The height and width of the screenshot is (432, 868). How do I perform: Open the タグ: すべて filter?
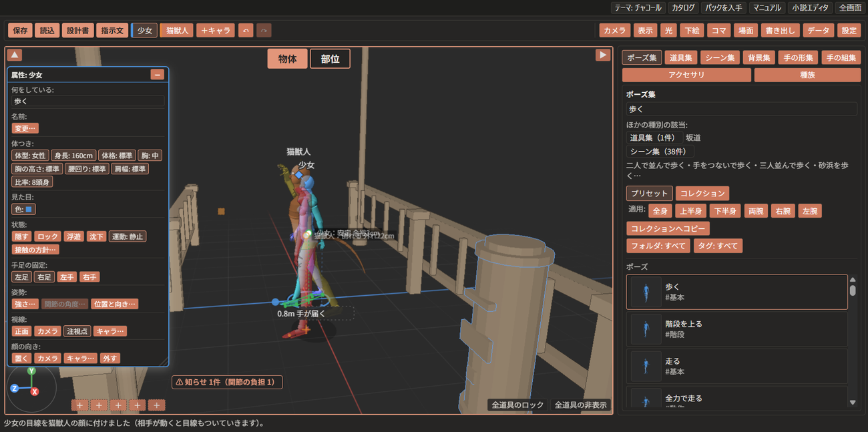pyautogui.click(x=718, y=246)
